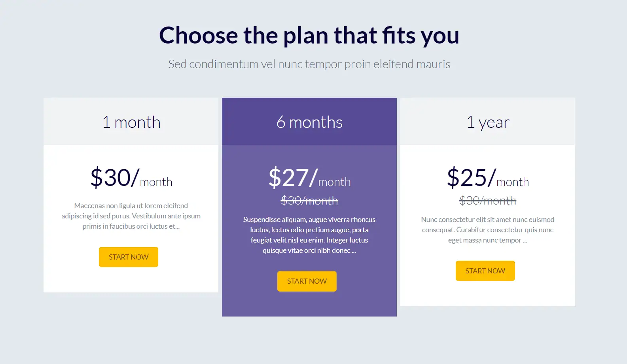Screen dimensions: 627x364
Task: Click the description text on the 1 year card
Action: tap(488, 229)
